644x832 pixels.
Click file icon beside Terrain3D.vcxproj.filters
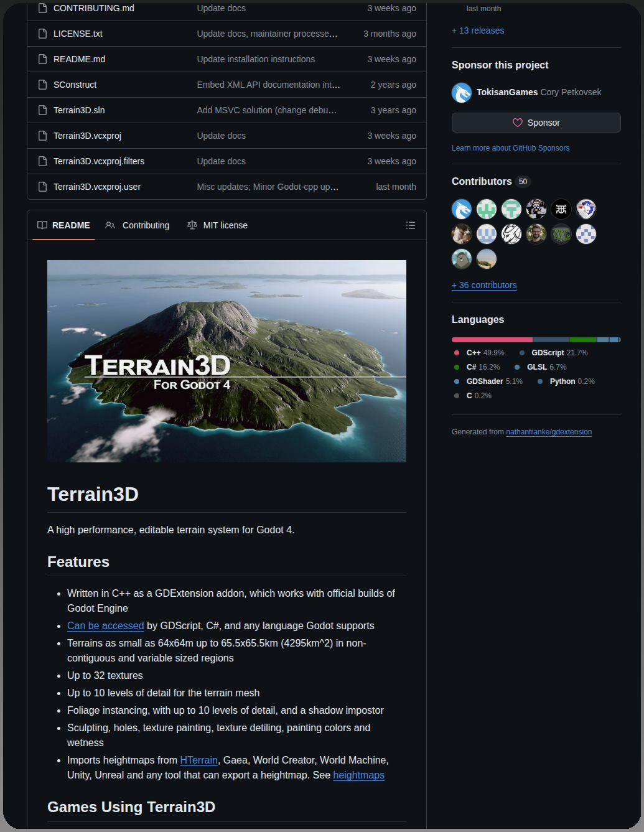tap(42, 161)
